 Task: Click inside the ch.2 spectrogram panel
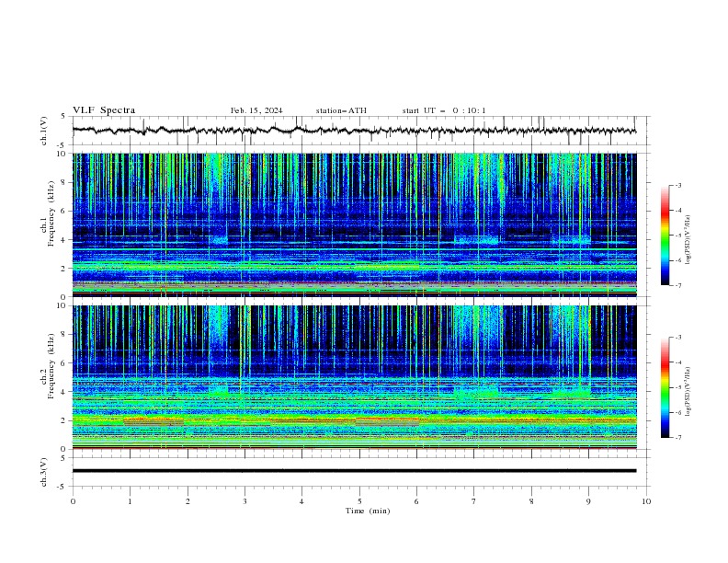[354, 377]
